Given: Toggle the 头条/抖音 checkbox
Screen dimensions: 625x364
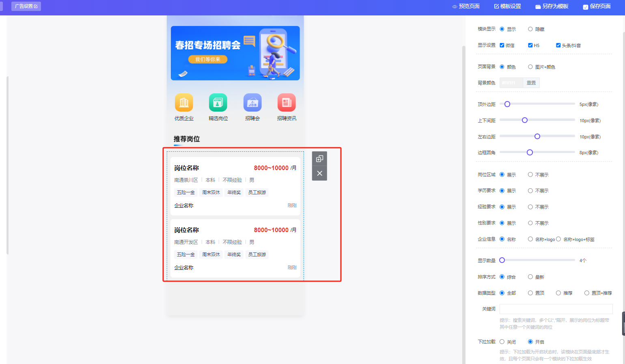Looking at the screenshot, I should point(558,45).
